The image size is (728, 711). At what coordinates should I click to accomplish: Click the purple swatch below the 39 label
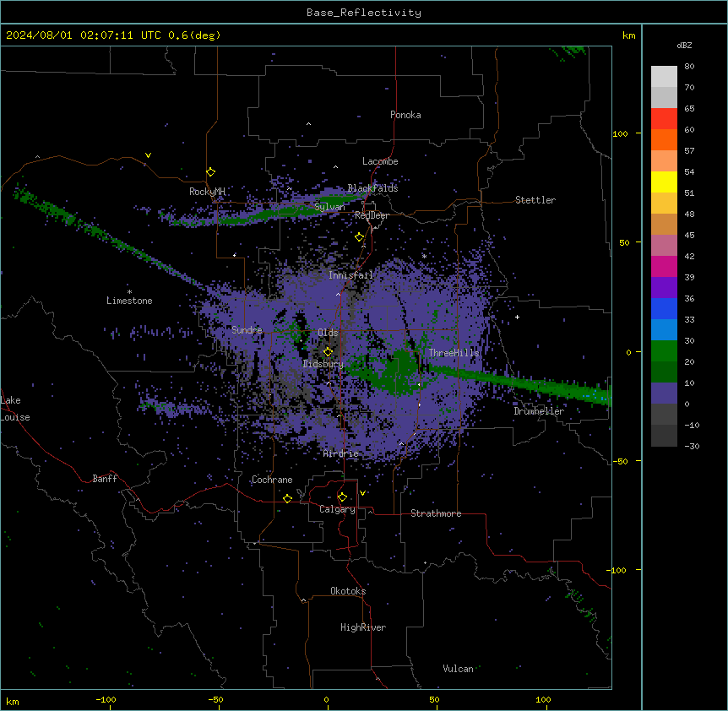(664, 288)
